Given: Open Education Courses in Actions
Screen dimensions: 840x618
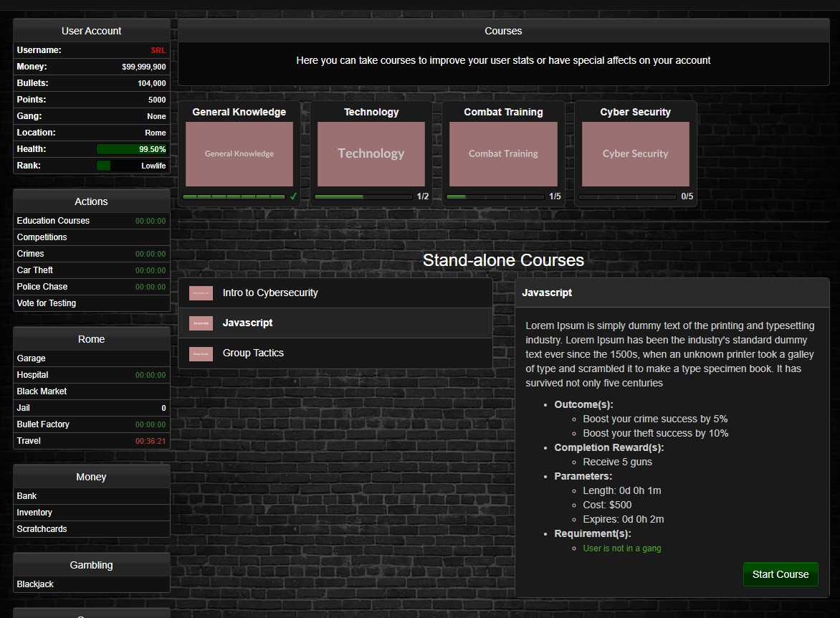Looking at the screenshot, I should (x=54, y=221).
